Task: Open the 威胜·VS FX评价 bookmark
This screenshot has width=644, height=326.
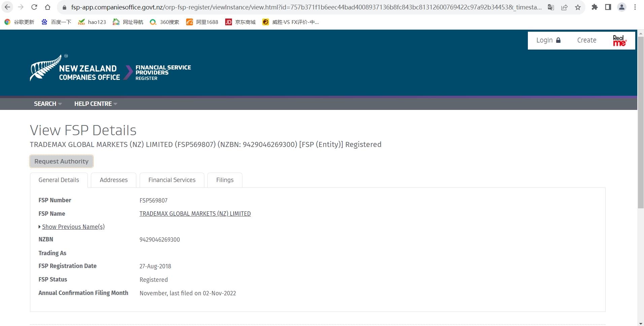Action: (x=291, y=22)
